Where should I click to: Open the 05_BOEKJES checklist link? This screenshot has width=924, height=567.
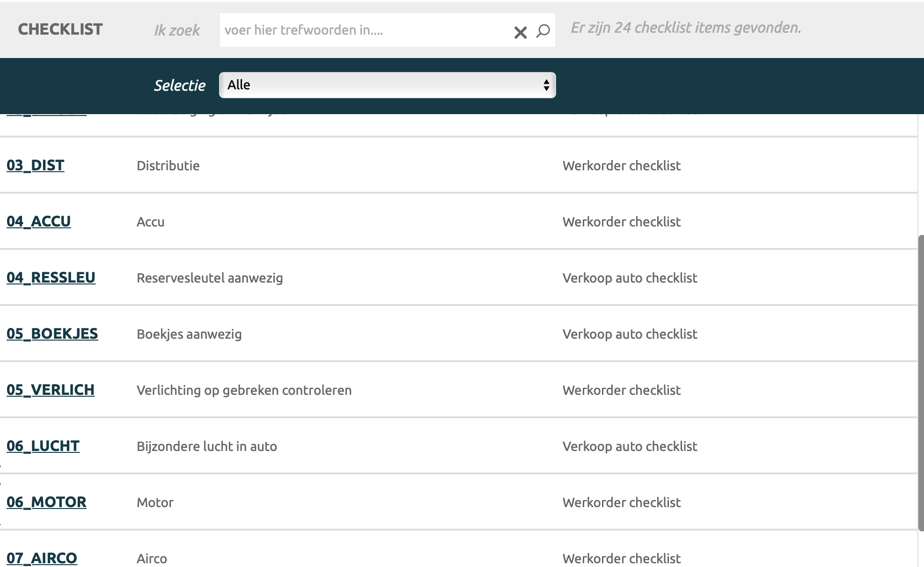(52, 334)
